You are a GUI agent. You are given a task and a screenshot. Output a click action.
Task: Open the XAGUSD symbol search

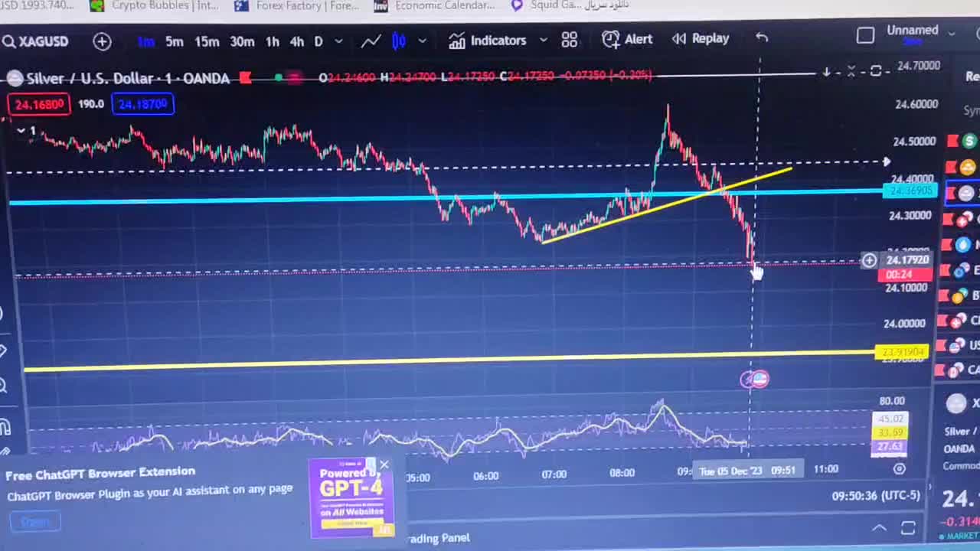point(35,41)
